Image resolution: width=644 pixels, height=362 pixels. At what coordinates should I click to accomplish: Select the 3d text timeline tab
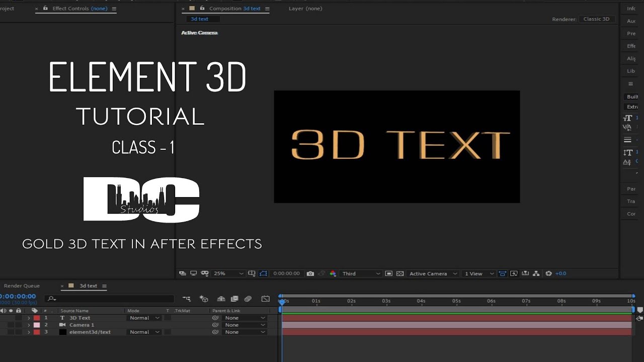[88, 286]
